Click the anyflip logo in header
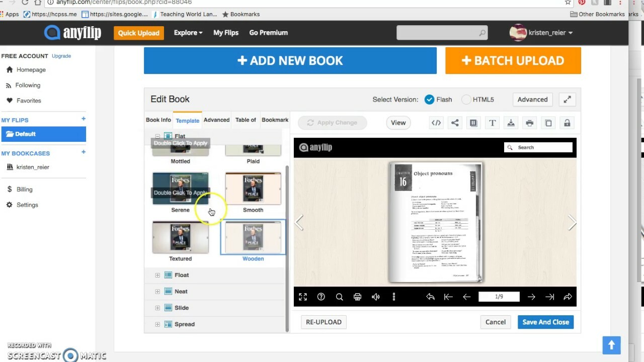The width and height of the screenshot is (644, 362). coord(72,33)
